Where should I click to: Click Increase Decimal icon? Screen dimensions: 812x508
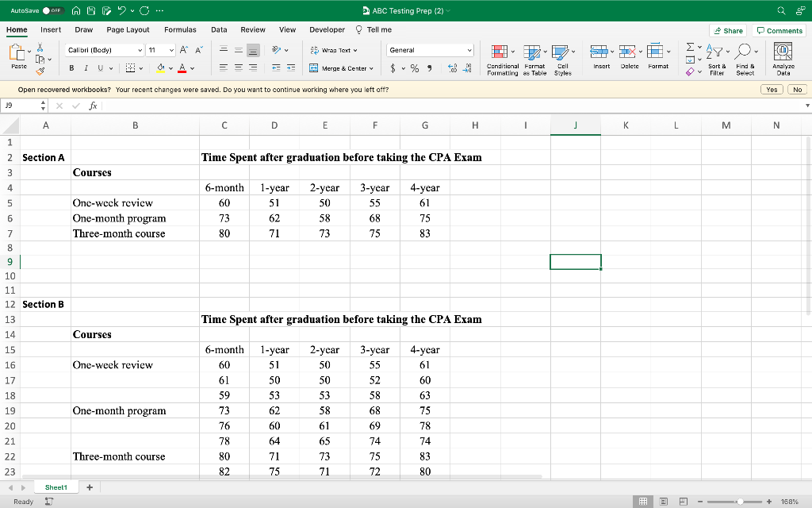[452, 68]
